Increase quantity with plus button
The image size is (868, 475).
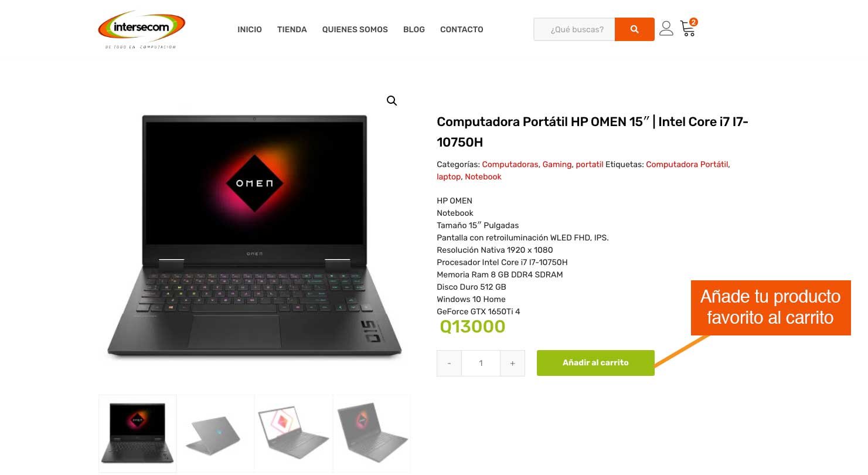coord(512,363)
